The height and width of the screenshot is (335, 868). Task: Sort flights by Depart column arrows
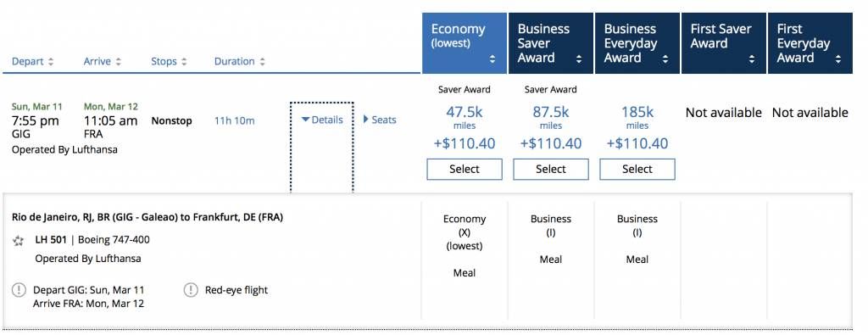coord(51,61)
